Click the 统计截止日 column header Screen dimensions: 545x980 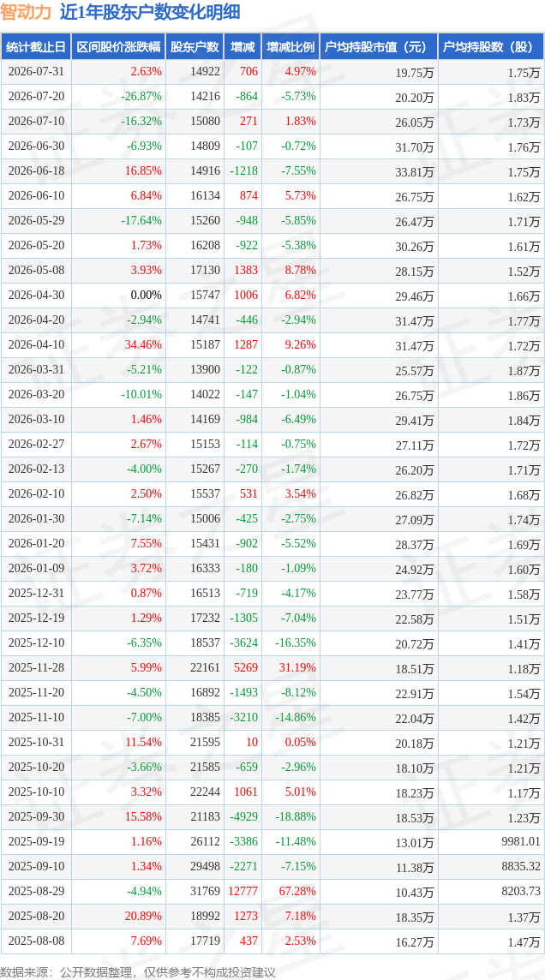[x=36, y=47]
